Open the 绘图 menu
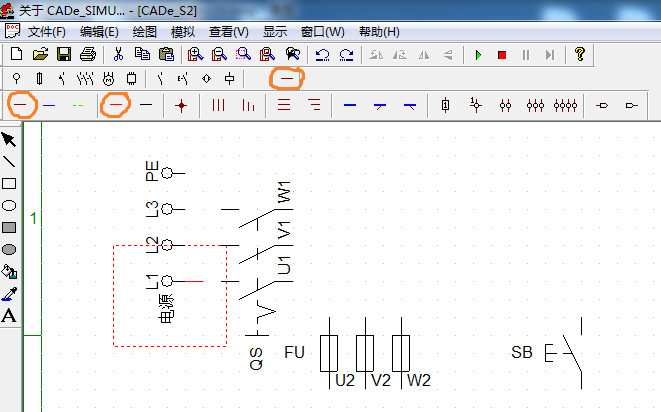Image resolution: width=661 pixels, height=412 pixels. 144,32
